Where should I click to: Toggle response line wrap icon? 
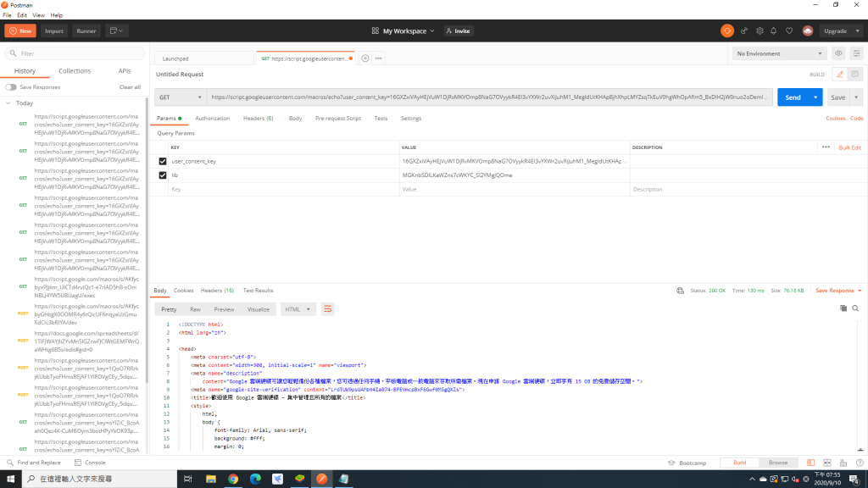coord(328,309)
